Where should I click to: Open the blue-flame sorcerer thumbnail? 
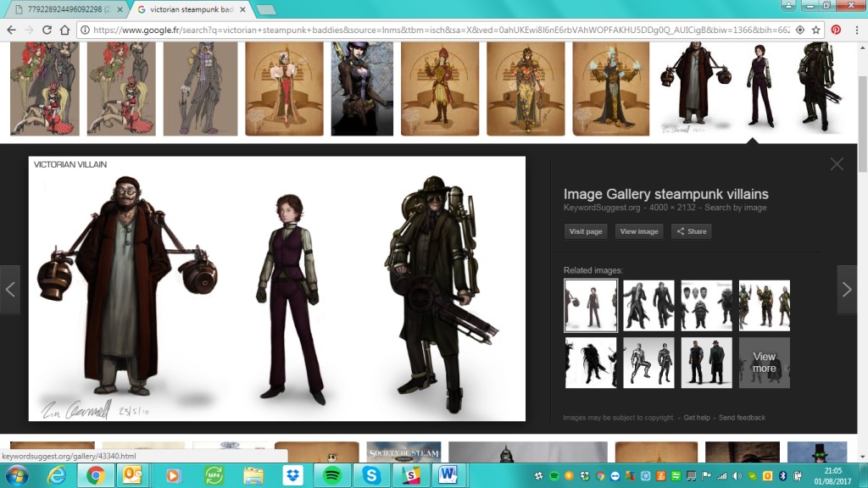610,88
